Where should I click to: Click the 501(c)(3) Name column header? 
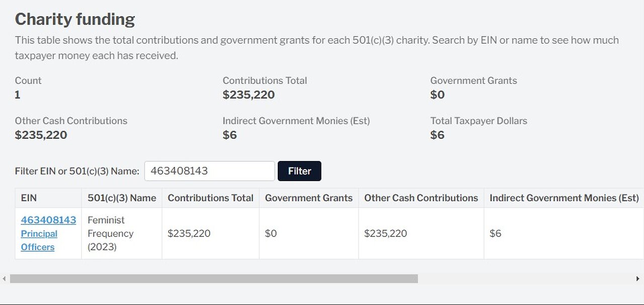tap(122, 198)
